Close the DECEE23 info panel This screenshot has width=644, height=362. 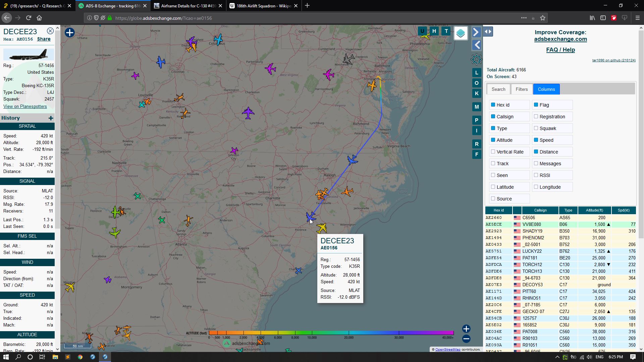tap(50, 31)
